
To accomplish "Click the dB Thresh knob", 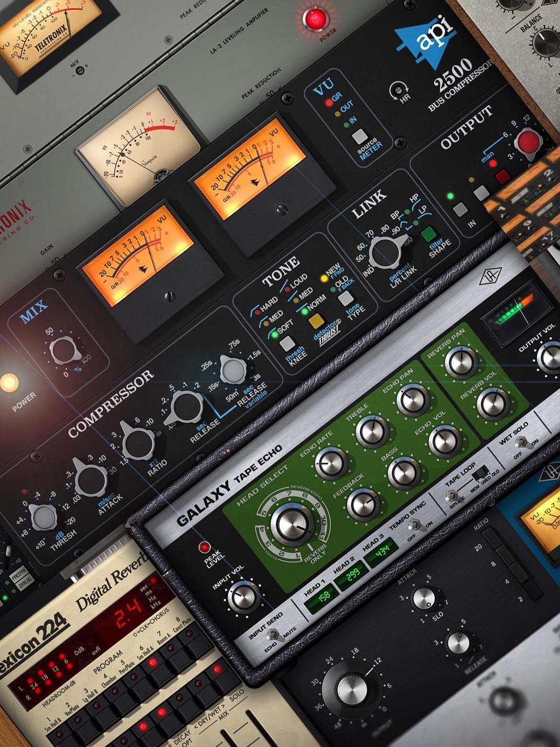I will (x=43, y=517).
